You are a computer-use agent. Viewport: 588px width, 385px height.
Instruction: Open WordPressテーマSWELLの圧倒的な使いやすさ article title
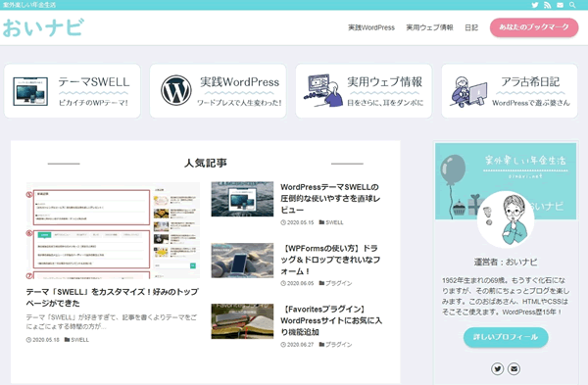point(330,198)
